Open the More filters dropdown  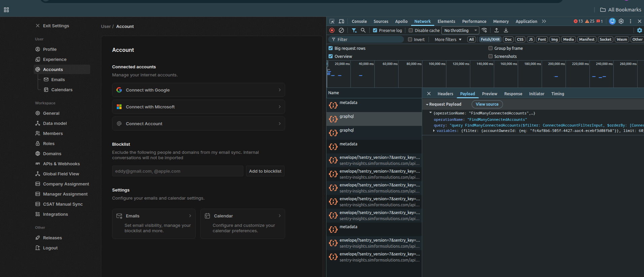[448, 39]
